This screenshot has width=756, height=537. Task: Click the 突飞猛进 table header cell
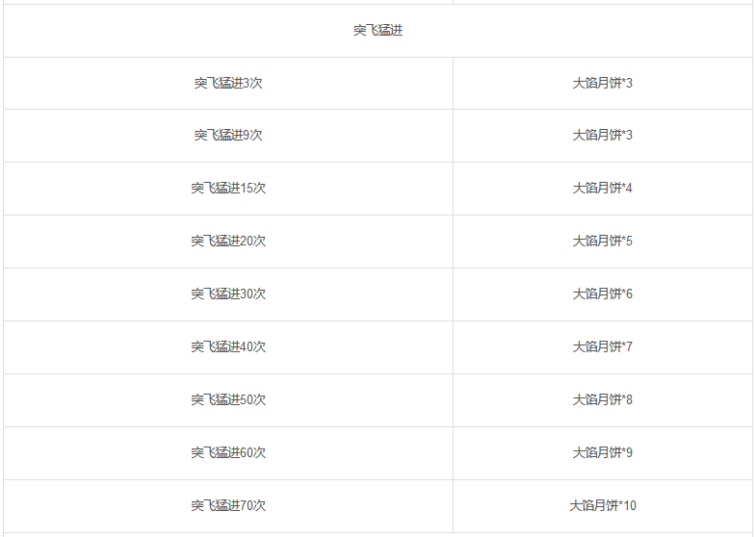(x=378, y=31)
